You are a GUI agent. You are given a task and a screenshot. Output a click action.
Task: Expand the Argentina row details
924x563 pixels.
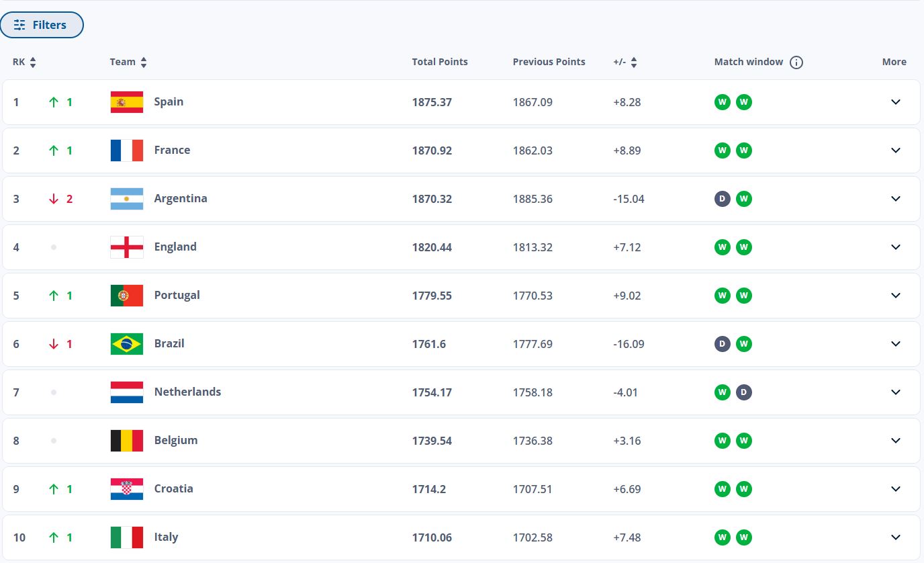(895, 199)
